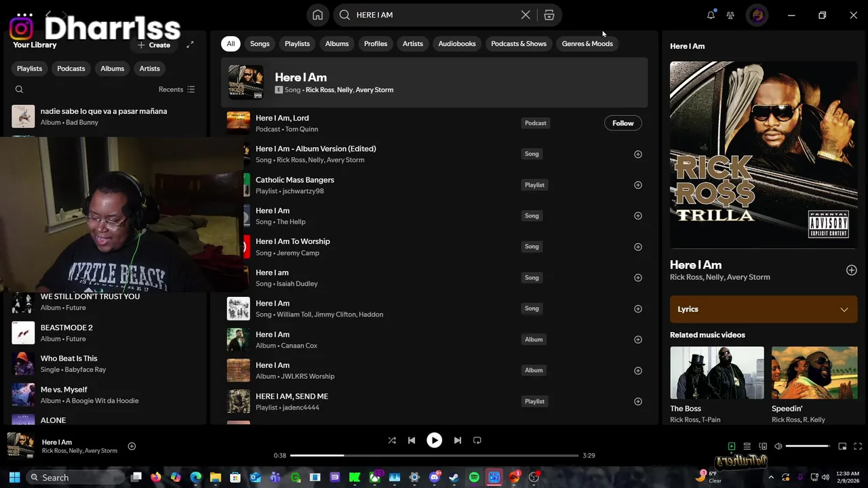Add JWLKRS Worship album to library
Viewport: 868px width, 488px height.
coord(637,370)
